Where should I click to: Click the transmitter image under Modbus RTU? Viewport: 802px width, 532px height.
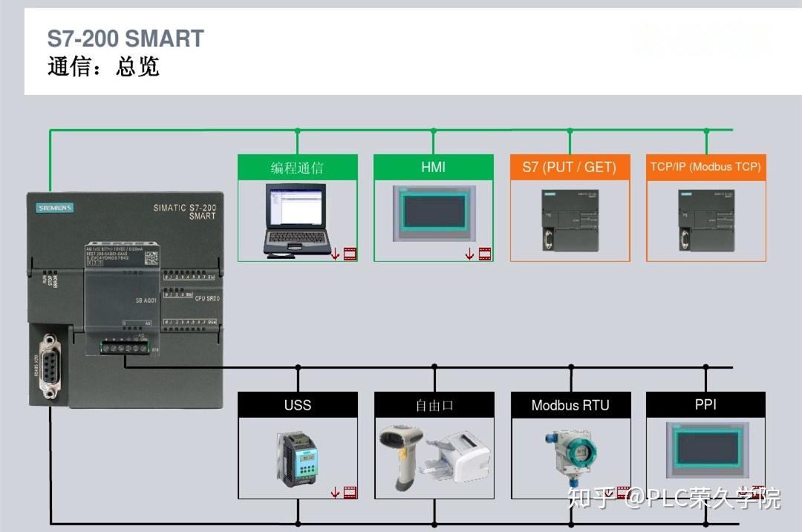[x=571, y=457]
